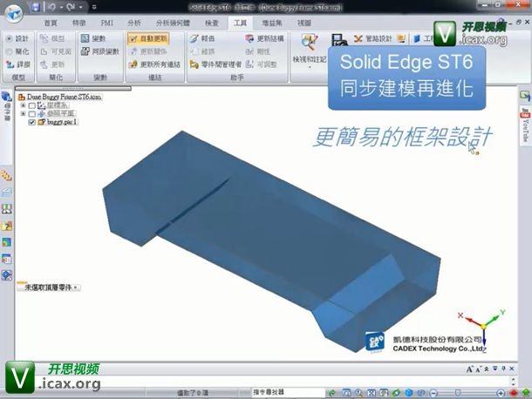Open the question-mark folder icon in left dock

[6, 227]
